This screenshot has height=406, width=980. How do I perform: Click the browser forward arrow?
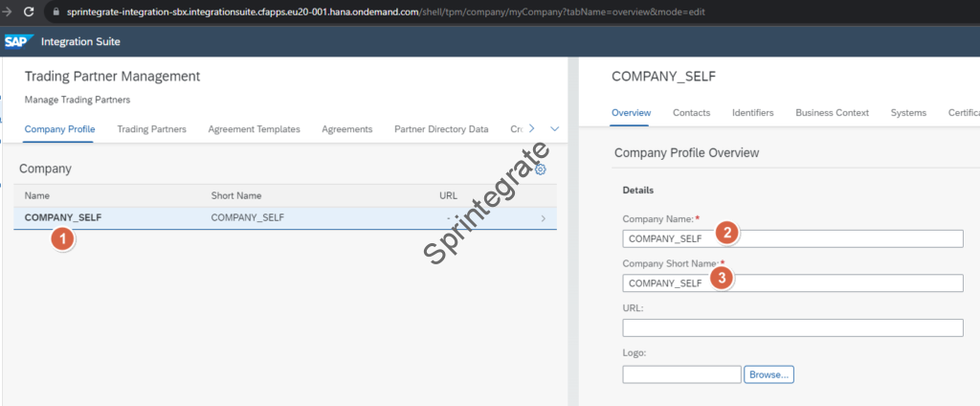click(5, 12)
